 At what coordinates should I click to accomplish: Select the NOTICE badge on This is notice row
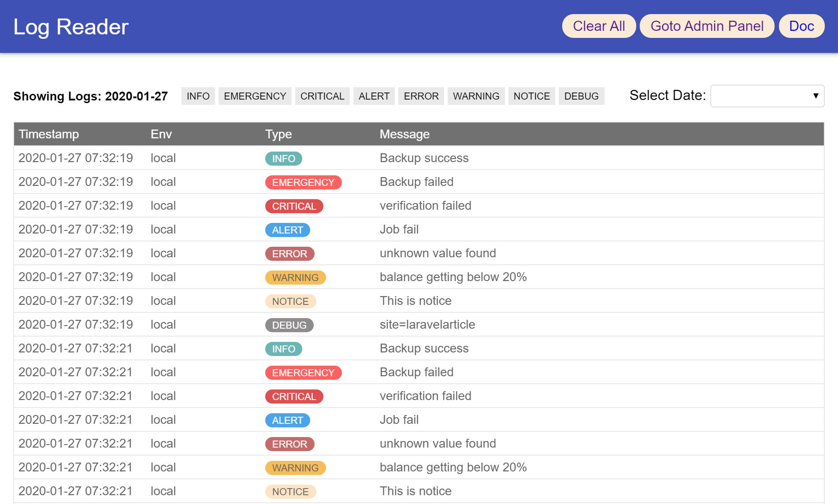[290, 301]
